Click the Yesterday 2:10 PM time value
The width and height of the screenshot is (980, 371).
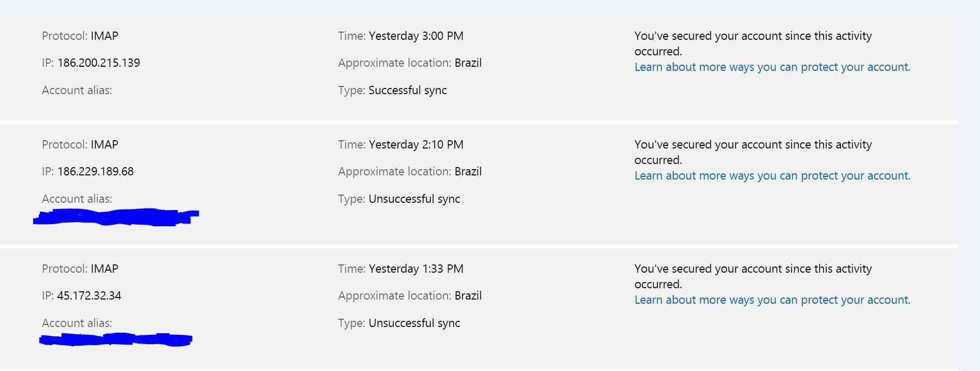pyautogui.click(x=416, y=145)
